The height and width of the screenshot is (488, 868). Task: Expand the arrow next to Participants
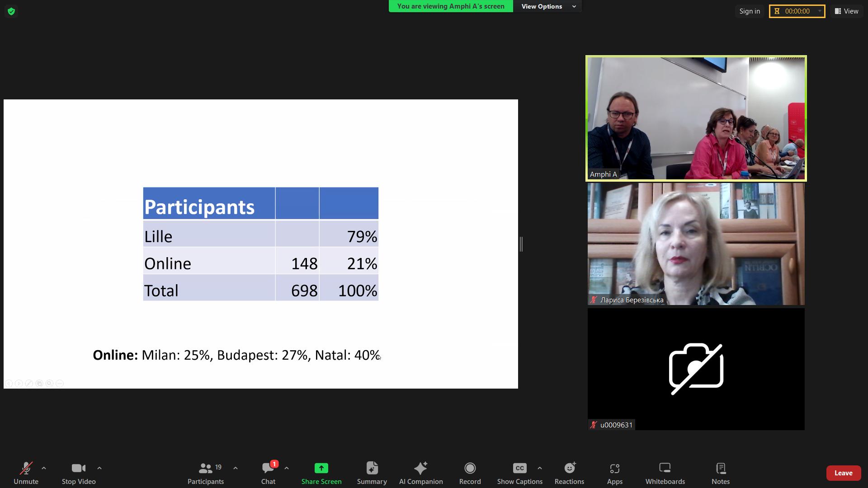pyautogui.click(x=236, y=468)
